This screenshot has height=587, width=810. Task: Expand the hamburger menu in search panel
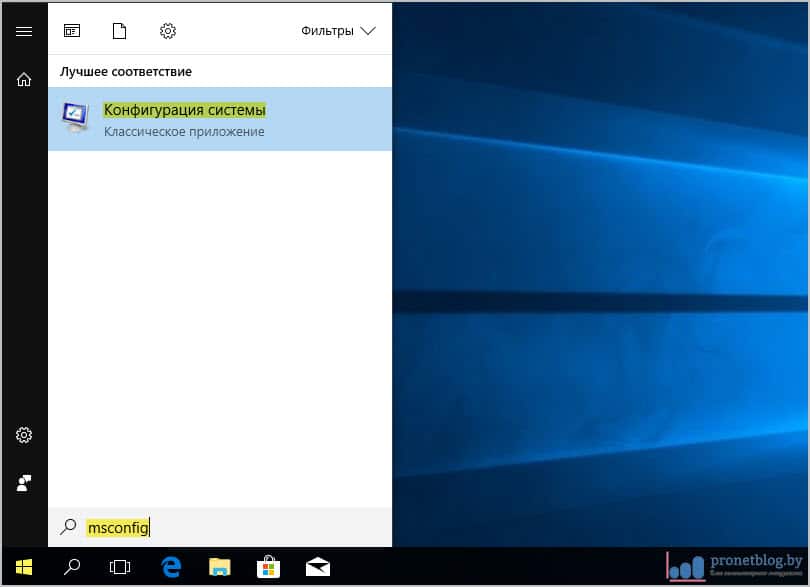24,31
